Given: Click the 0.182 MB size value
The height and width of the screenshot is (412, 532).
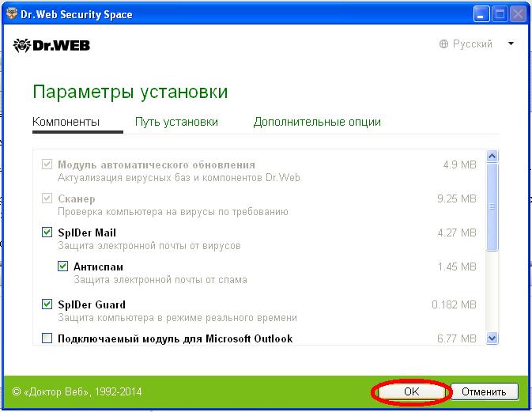Looking at the screenshot, I should 454,304.
